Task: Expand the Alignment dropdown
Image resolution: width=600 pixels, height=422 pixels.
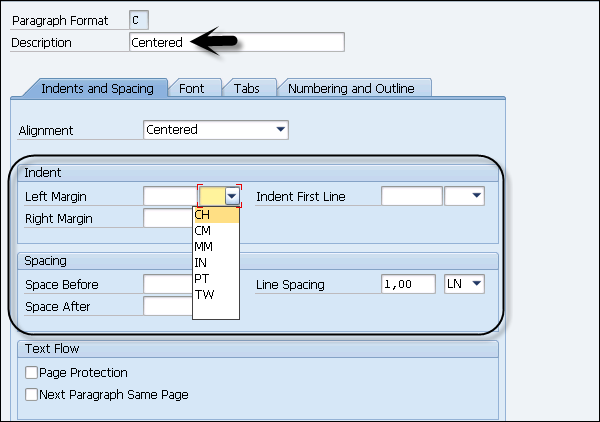Action: pyautogui.click(x=280, y=130)
